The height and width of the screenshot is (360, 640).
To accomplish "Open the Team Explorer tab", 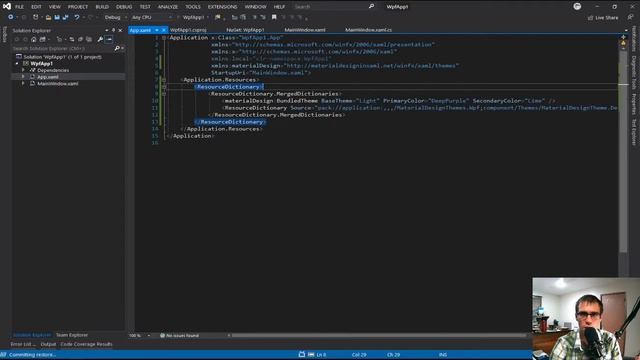I will [72, 335].
